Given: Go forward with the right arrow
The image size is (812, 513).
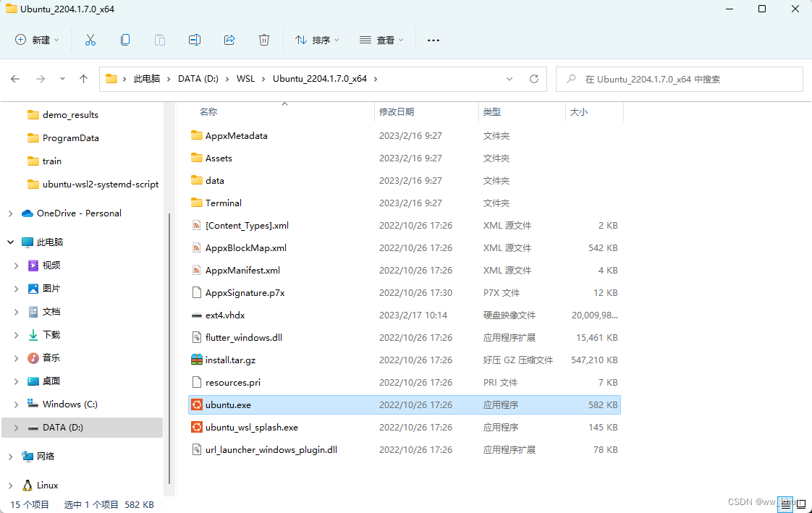Looking at the screenshot, I should click(x=41, y=79).
